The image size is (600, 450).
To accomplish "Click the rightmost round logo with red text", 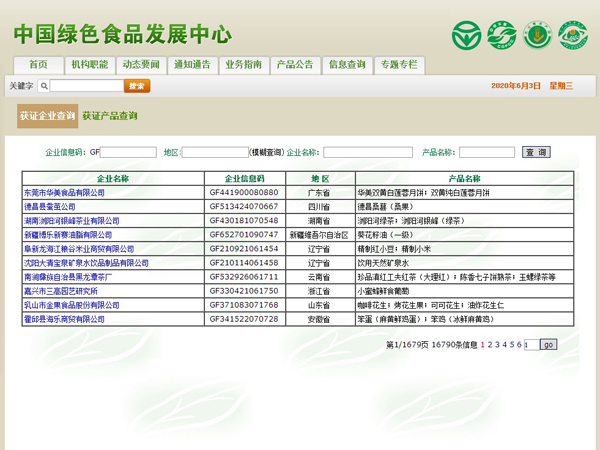I will pos(572,35).
